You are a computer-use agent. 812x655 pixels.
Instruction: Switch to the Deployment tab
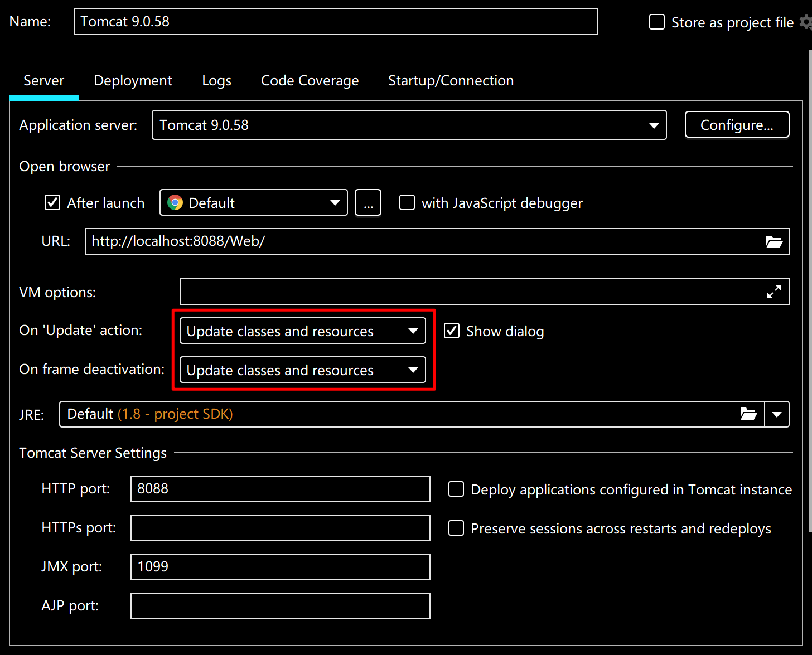tap(133, 81)
